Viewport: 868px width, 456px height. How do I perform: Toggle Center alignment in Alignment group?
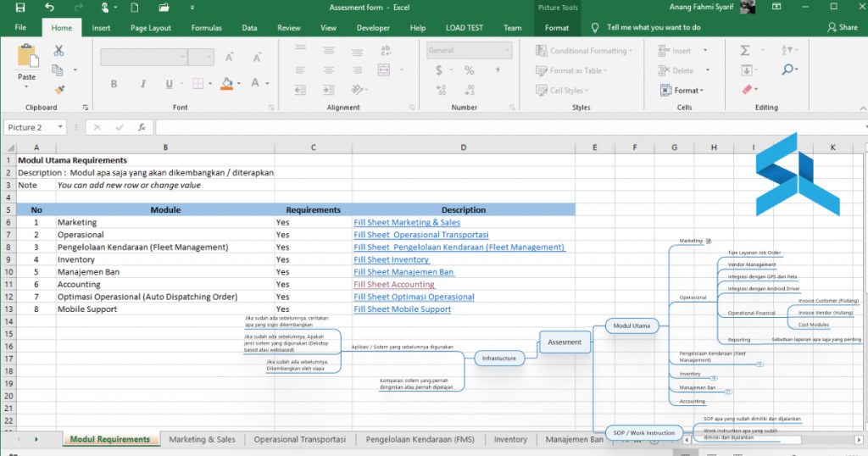[x=329, y=70]
